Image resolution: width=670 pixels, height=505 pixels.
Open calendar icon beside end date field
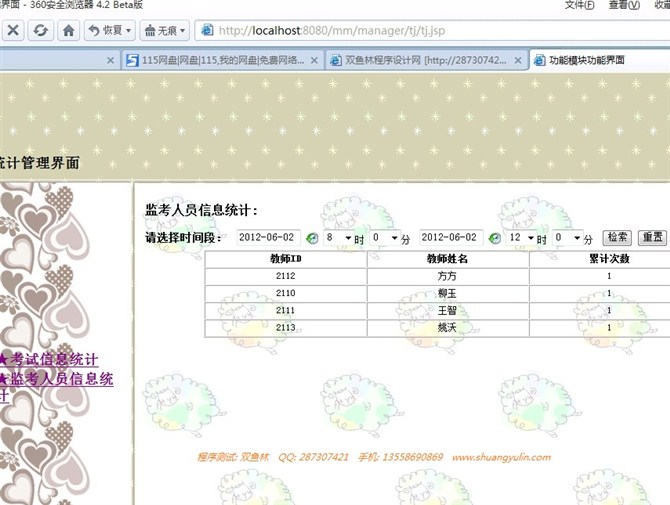(494, 238)
